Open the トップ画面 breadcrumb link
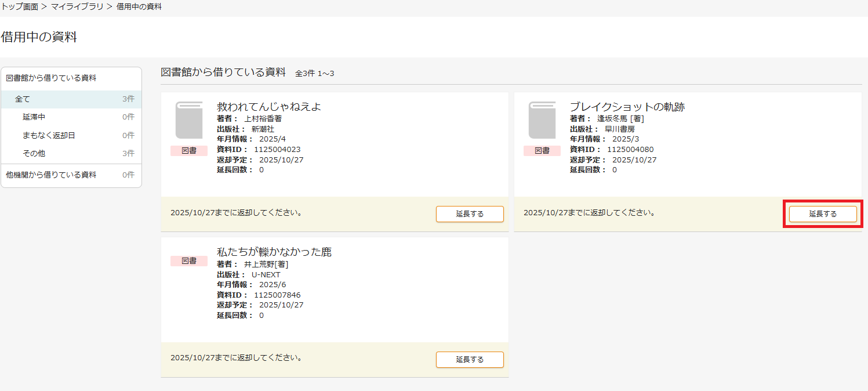The height and width of the screenshot is (391, 868). 19,6
